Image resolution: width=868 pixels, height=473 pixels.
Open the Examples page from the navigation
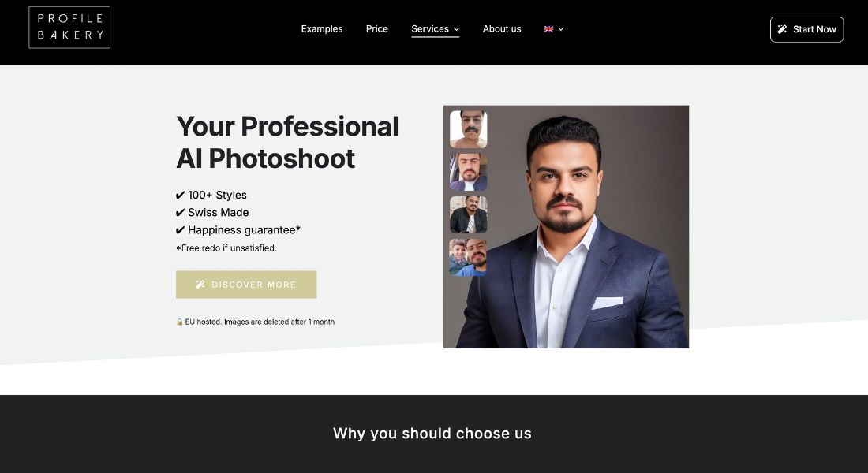click(x=322, y=29)
